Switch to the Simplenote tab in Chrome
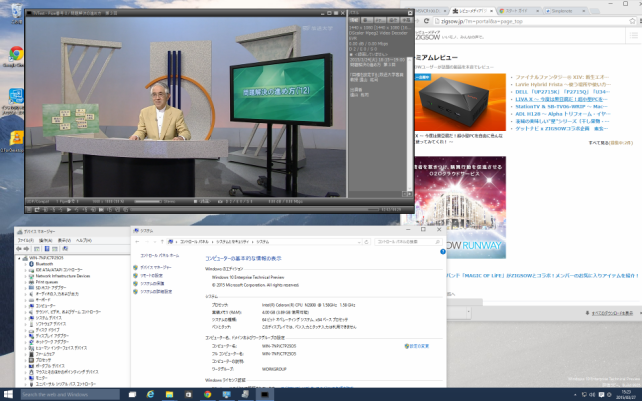 (565, 11)
